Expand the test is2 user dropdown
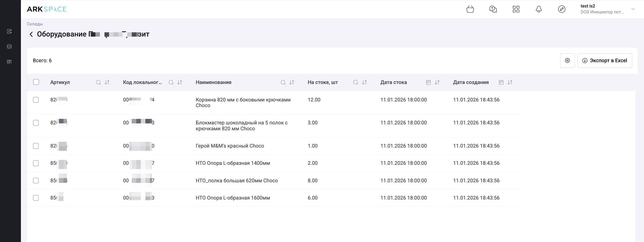The image size is (644, 242). click(x=633, y=9)
